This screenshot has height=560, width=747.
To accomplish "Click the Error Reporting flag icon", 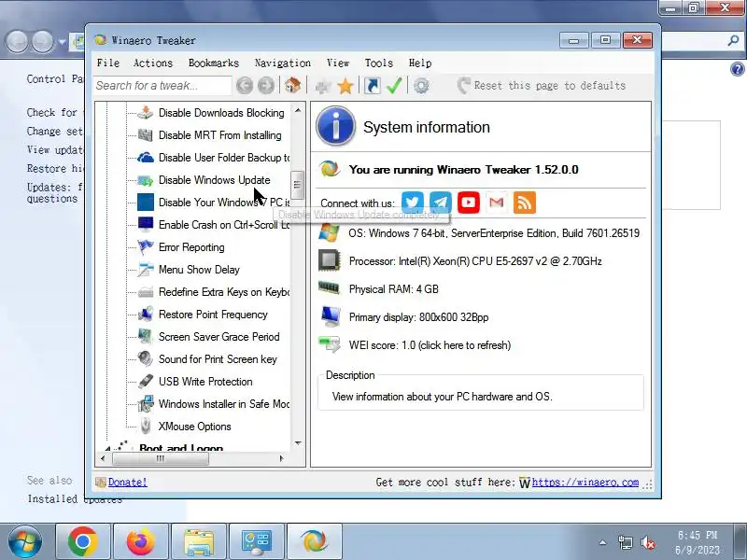I will (x=146, y=246).
